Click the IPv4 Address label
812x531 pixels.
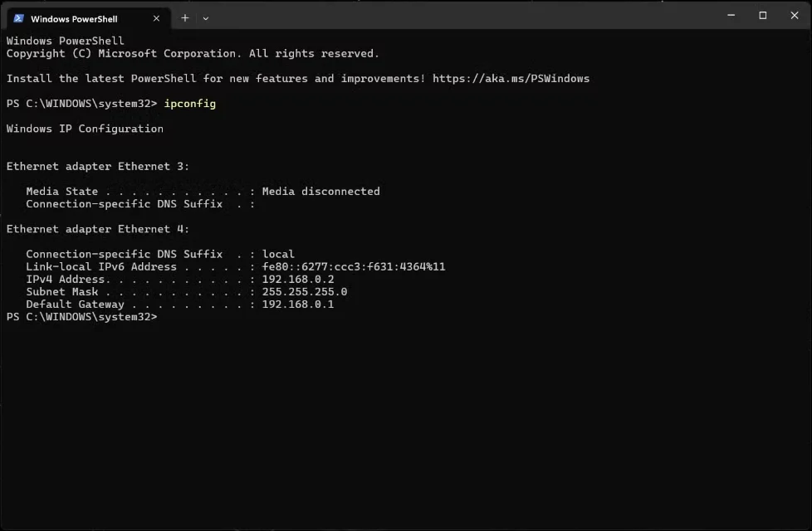pos(66,280)
